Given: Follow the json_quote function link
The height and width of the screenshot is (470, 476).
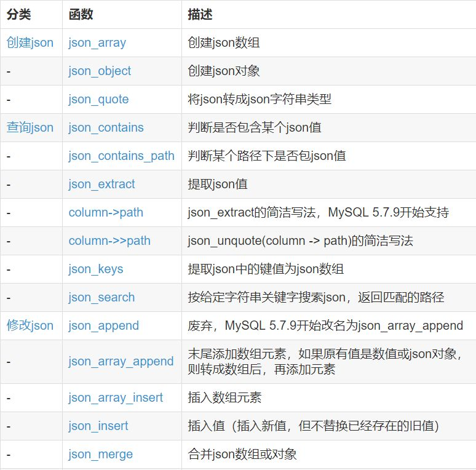Looking at the screenshot, I should pos(98,99).
